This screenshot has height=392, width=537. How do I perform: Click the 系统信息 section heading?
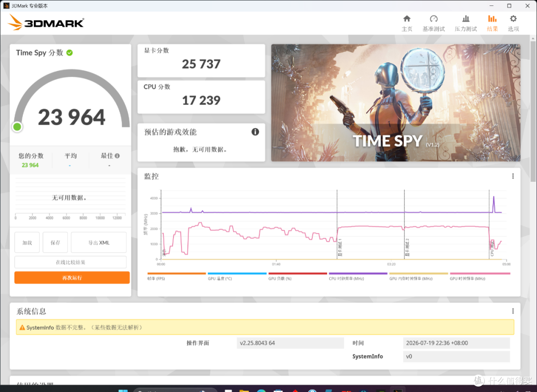(31, 312)
